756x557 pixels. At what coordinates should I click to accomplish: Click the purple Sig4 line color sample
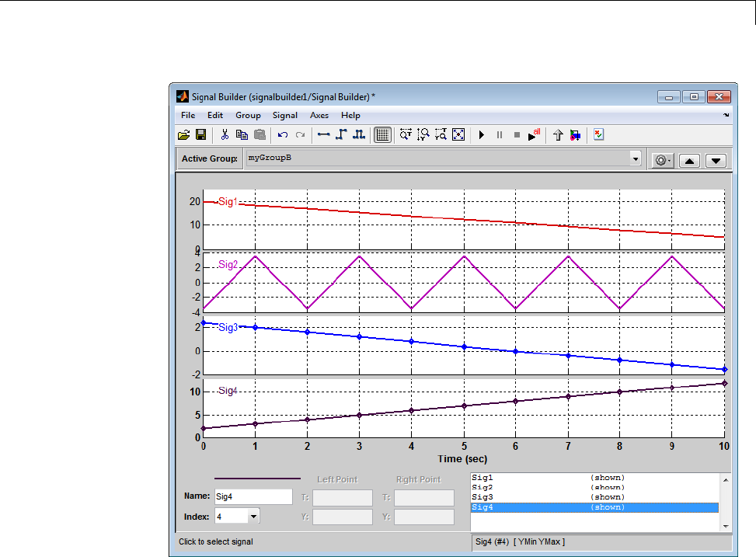tap(256, 479)
